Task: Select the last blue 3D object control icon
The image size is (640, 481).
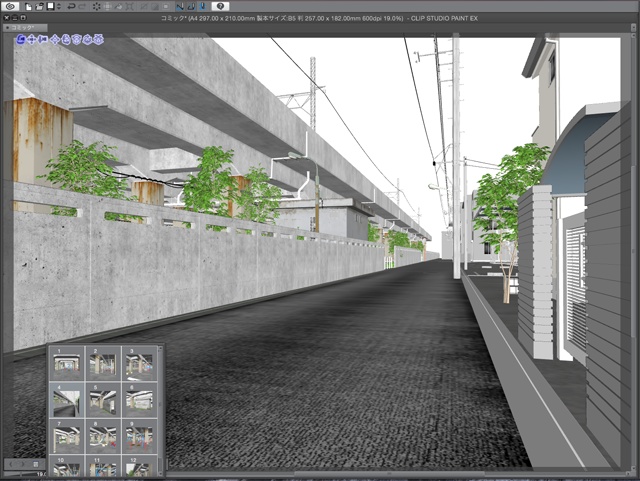Action: [99, 39]
